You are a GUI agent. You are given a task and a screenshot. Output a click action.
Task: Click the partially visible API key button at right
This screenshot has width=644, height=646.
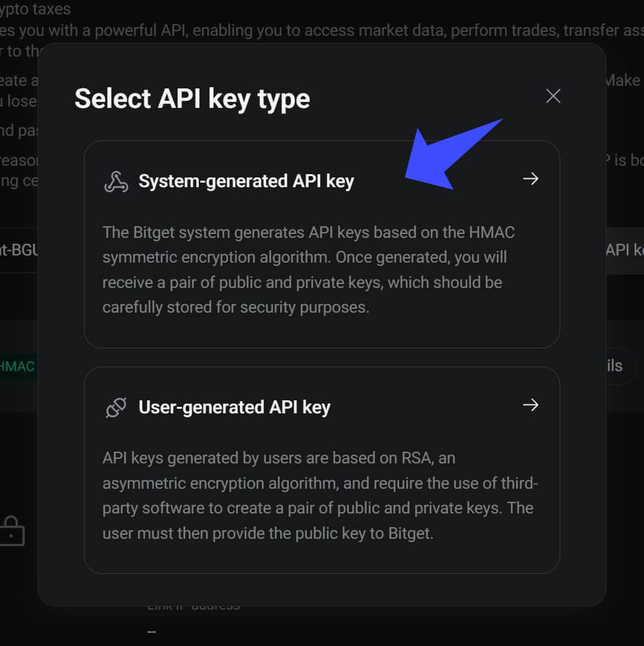pyautogui.click(x=625, y=250)
